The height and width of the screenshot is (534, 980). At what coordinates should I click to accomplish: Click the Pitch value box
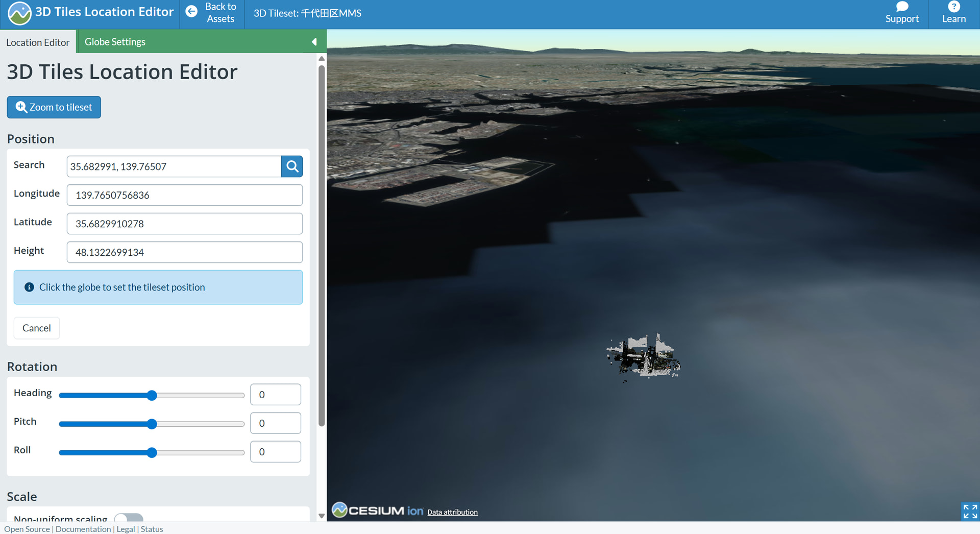276,423
